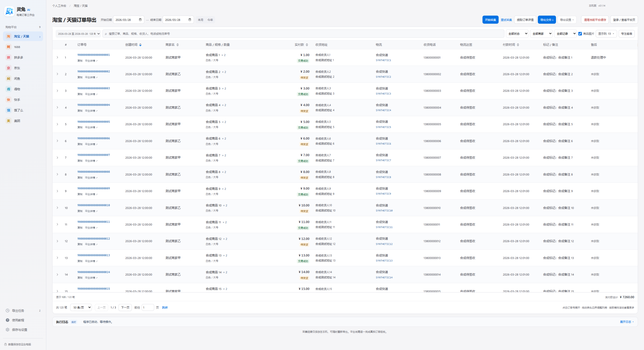644x350 pixels.
Task: Open start date calendar picker icon
Action: [140, 20]
